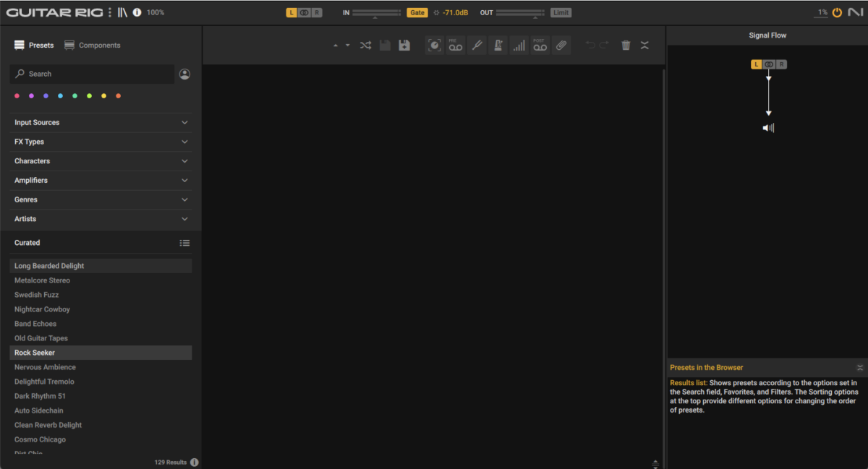Image resolution: width=868 pixels, height=469 pixels.
Task: Load the Old Guitar Tapes preset
Action: [101, 338]
